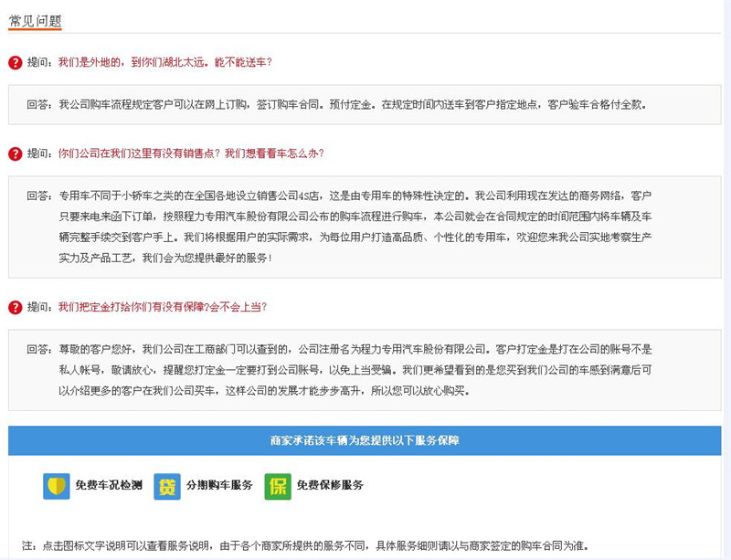The width and height of the screenshot is (731, 560).
Task: Click the question mark icon beside 有没有销售点
Action: coord(16,153)
